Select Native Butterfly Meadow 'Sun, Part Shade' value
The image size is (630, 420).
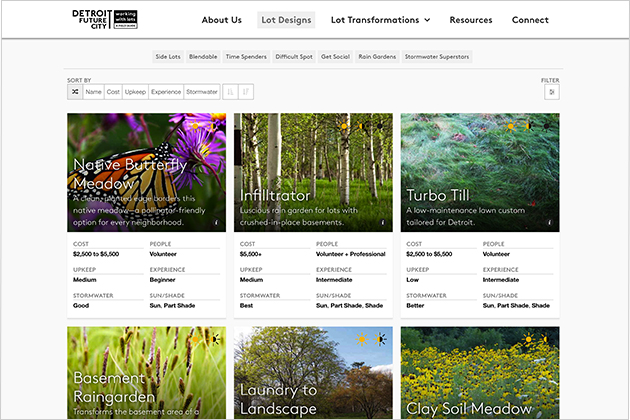pos(172,305)
